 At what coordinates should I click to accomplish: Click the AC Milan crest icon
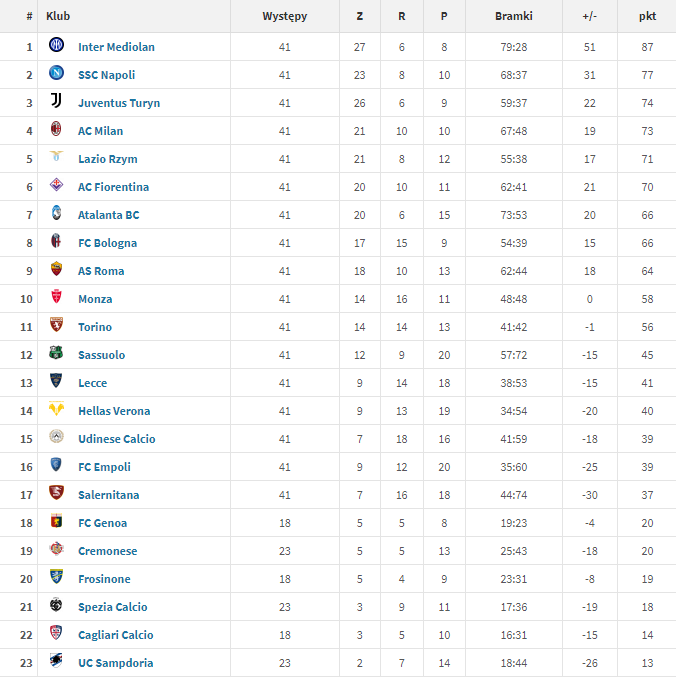point(56,129)
